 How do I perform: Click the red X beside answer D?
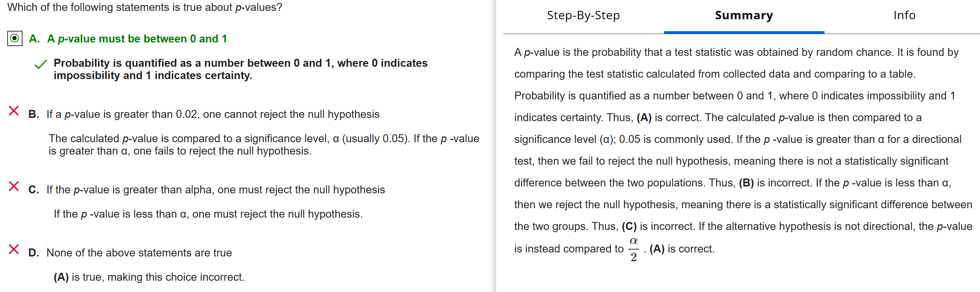[x=14, y=249]
